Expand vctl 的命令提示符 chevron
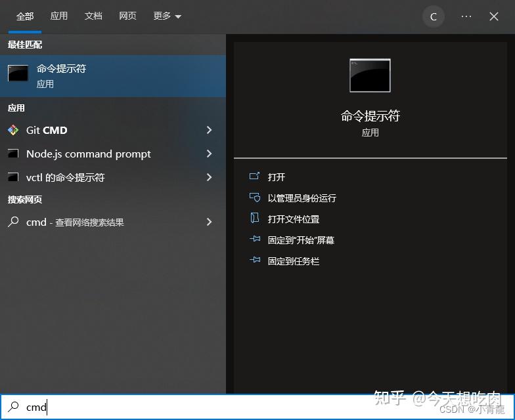 (x=209, y=177)
